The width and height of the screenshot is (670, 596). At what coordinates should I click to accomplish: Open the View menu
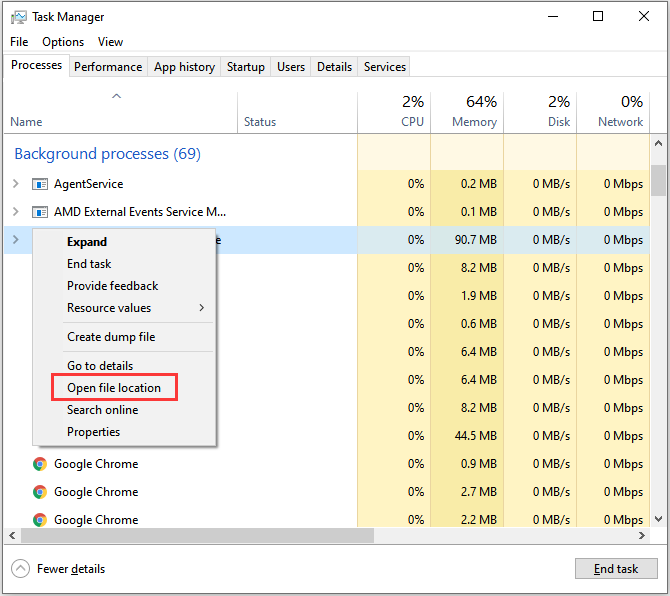pyautogui.click(x=110, y=42)
